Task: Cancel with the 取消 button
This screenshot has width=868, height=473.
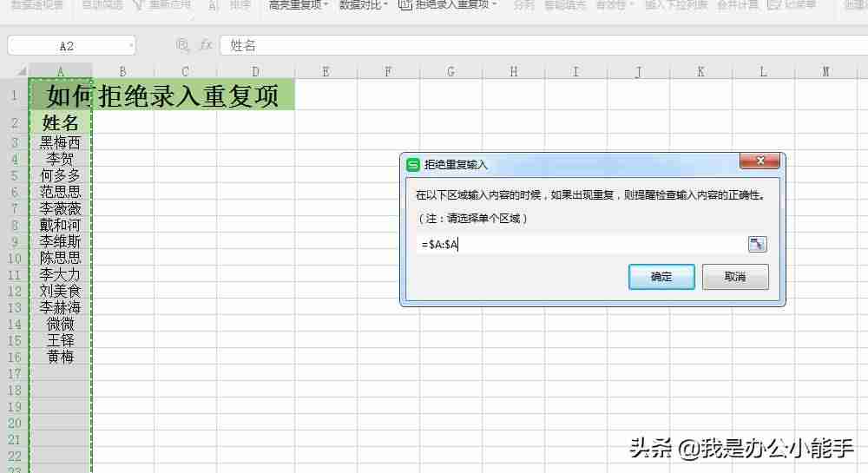Action: coord(735,277)
